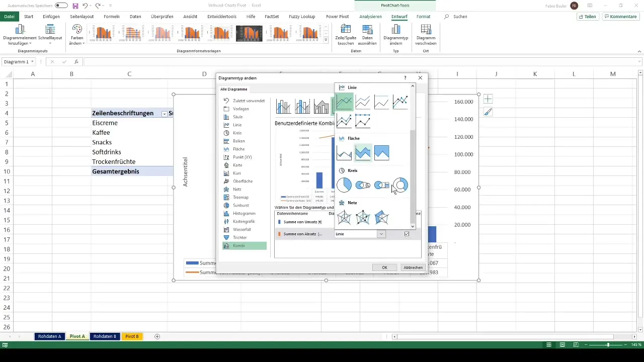
Task: Click OK in Diagrammtyp ändern dialog
Action: (384, 267)
